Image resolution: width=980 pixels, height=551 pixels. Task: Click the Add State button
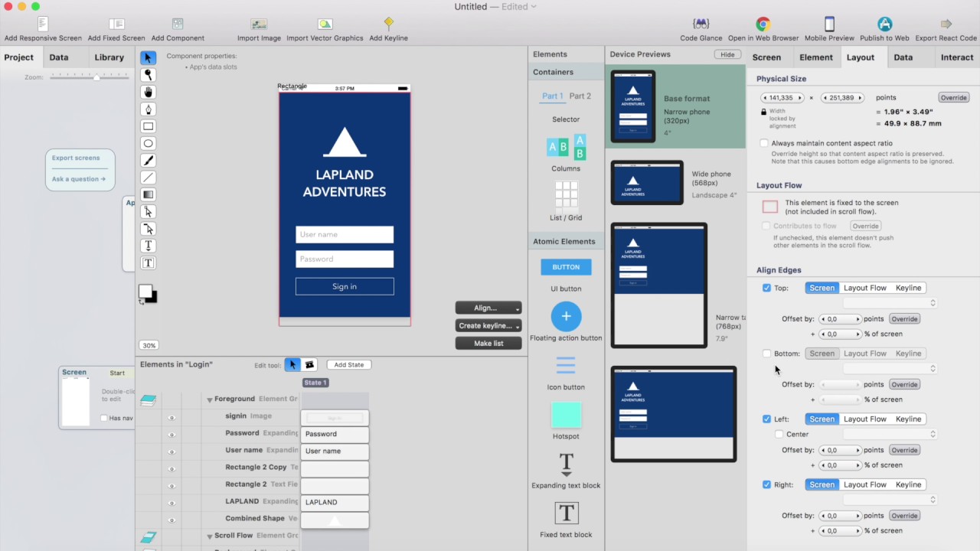(x=348, y=364)
